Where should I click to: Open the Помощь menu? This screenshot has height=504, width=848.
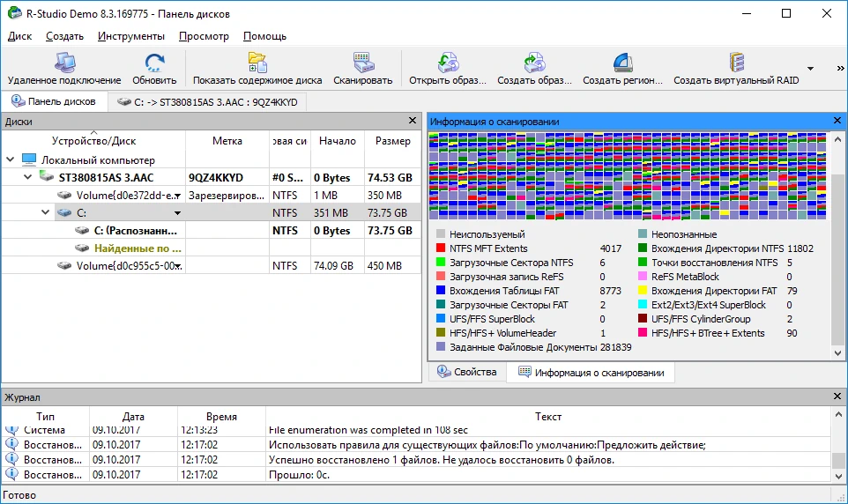[x=264, y=36]
